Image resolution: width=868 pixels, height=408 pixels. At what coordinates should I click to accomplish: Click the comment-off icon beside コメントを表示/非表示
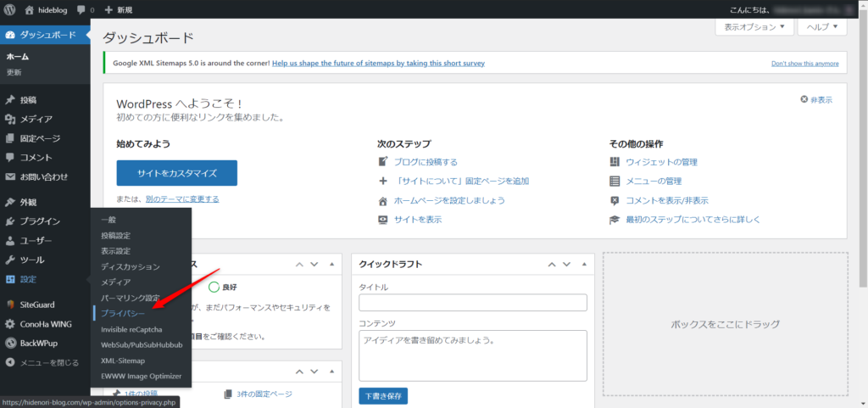coord(615,200)
